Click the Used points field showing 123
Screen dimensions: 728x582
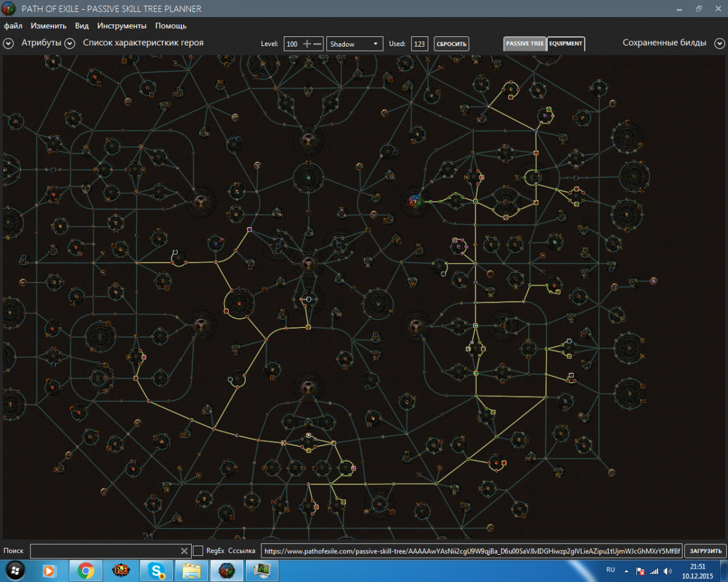(419, 44)
